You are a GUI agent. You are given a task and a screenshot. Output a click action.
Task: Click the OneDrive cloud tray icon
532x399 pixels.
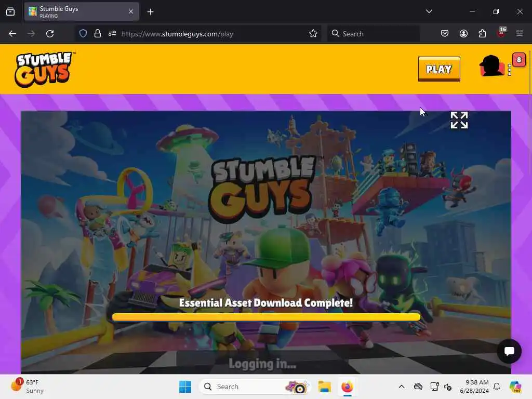[418, 387]
